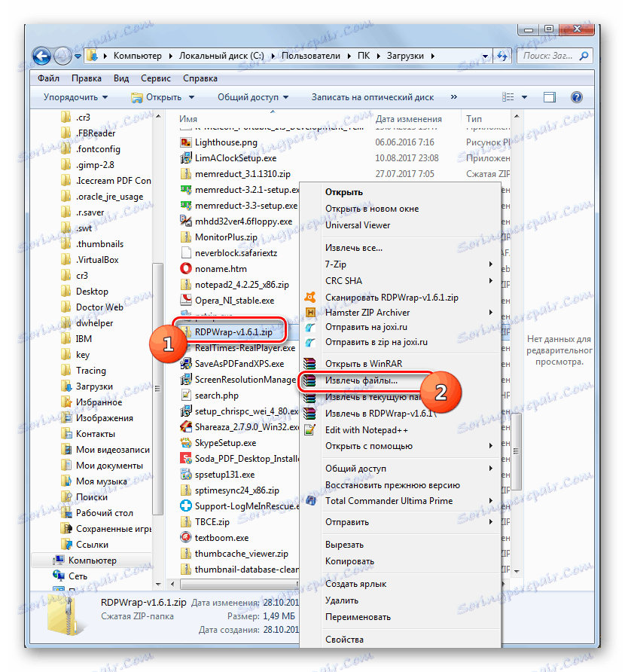
Task: Click the navigation pane vertical scrollbar
Action: (x=157, y=388)
